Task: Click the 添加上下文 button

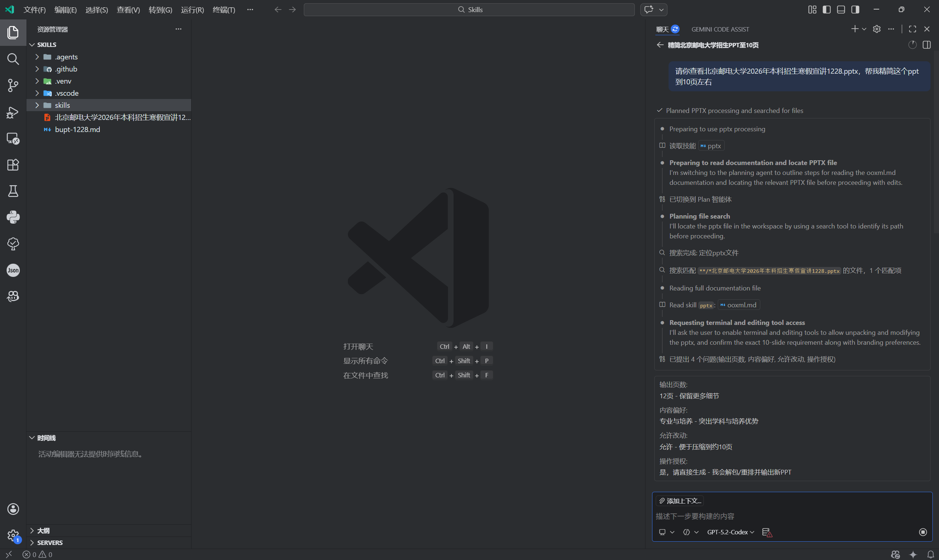Action: pos(680,501)
